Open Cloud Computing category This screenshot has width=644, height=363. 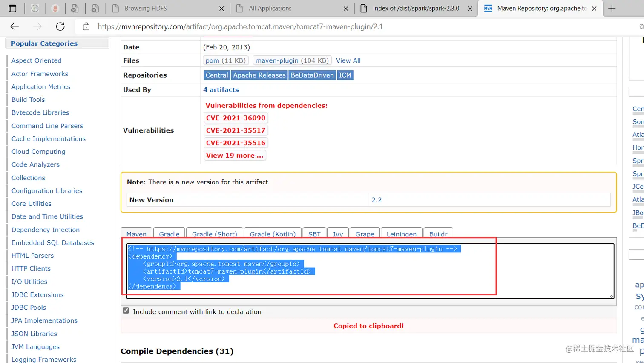38,151
